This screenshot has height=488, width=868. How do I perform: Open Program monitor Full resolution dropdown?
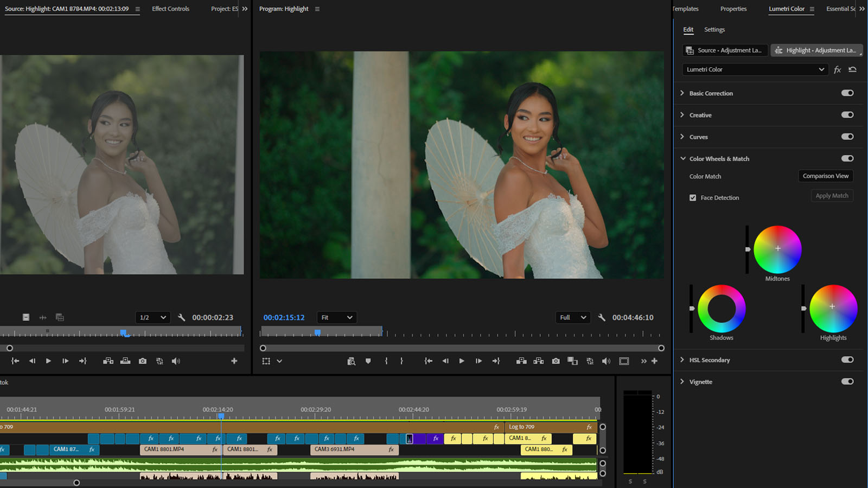[x=573, y=317]
